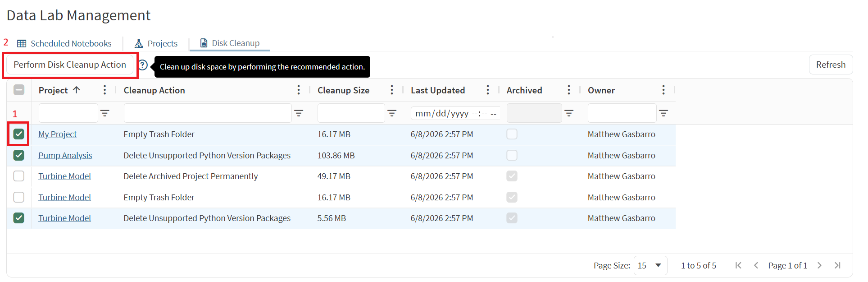
Task: Uncheck the Pump Analysis row checkbox
Action: click(18, 155)
